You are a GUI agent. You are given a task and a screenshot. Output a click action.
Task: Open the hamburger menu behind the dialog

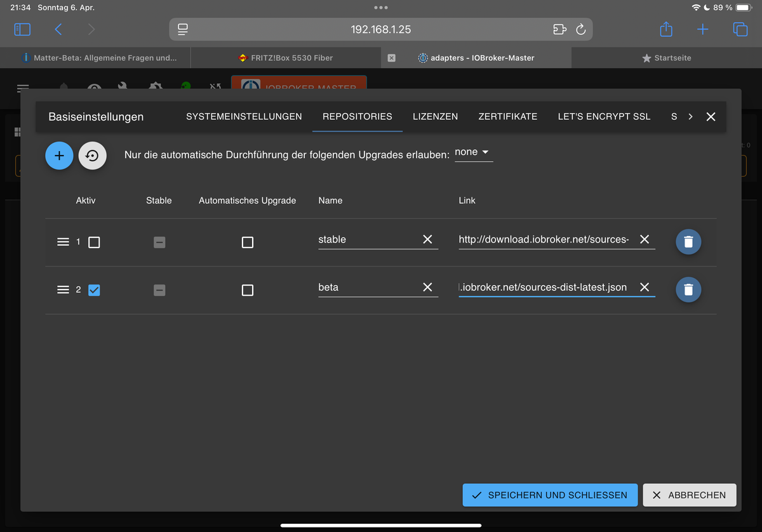tap(23, 88)
